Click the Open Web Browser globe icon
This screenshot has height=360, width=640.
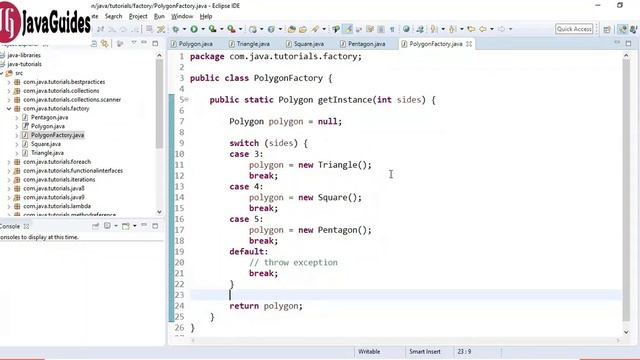pos(406,29)
